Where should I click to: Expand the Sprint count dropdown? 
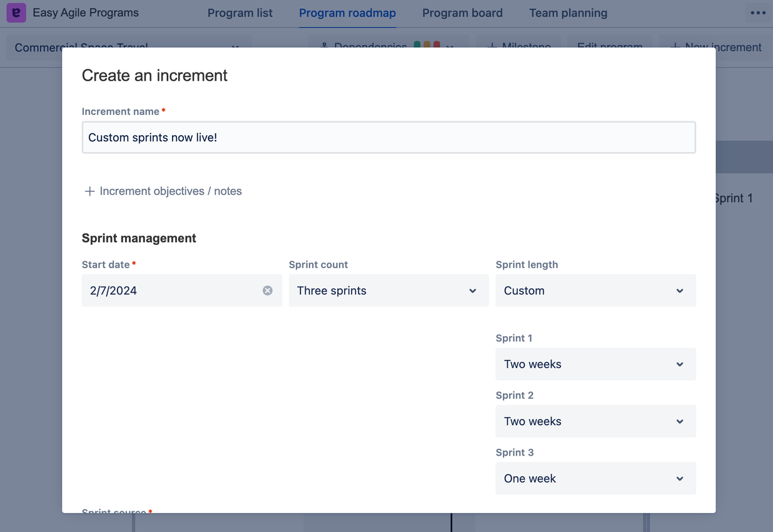tap(388, 291)
